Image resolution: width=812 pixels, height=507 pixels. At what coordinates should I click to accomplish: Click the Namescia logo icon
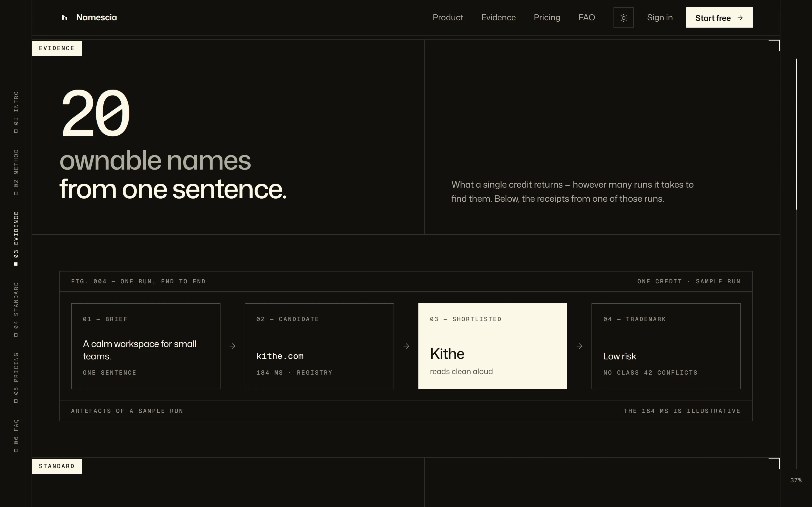[x=64, y=17]
